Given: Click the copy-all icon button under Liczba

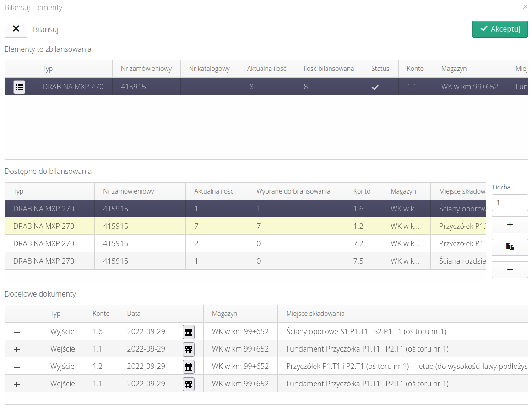Looking at the screenshot, I should tap(510, 247).
